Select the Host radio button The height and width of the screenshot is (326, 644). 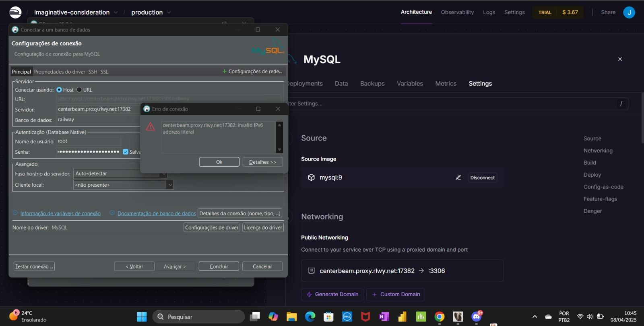click(x=59, y=90)
